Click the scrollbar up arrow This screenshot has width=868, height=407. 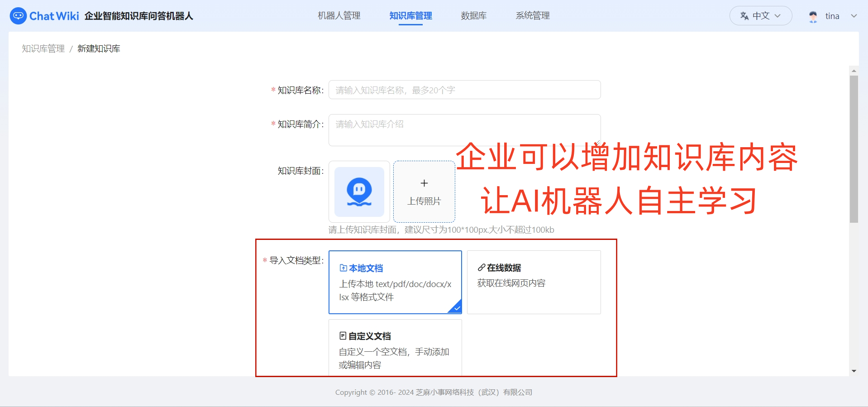pyautogui.click(x=854, y=71)
